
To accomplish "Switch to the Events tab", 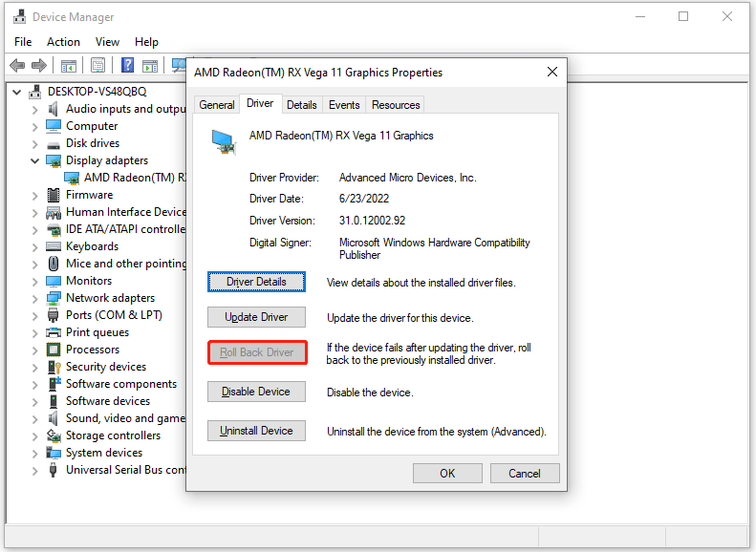I will tap(344, 104).
